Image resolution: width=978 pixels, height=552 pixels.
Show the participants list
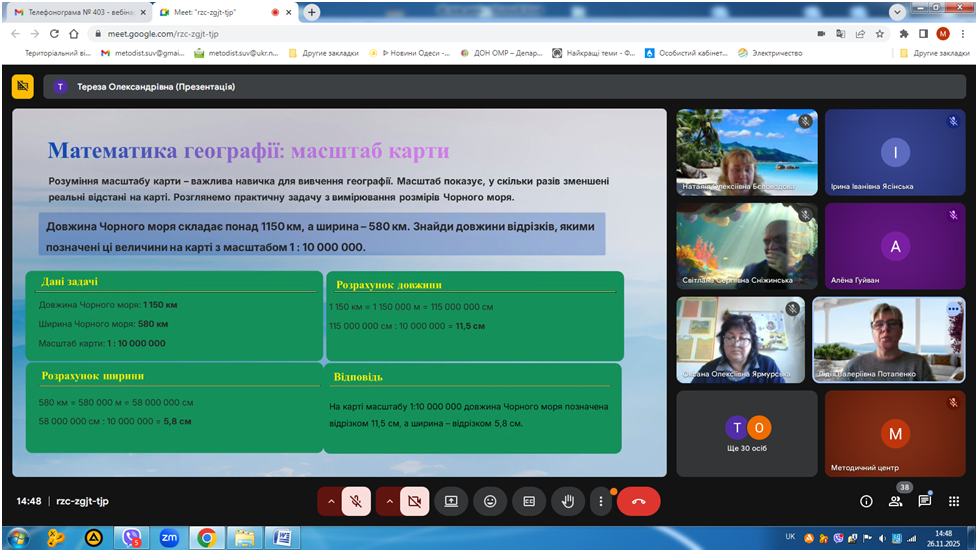[x=895, y=501]
